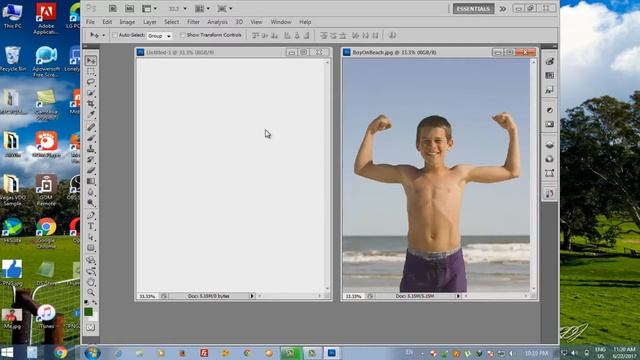Screen dimensions: 640x360
Task: Select the Rectangular Marquee tool
Action: [91, 71]
